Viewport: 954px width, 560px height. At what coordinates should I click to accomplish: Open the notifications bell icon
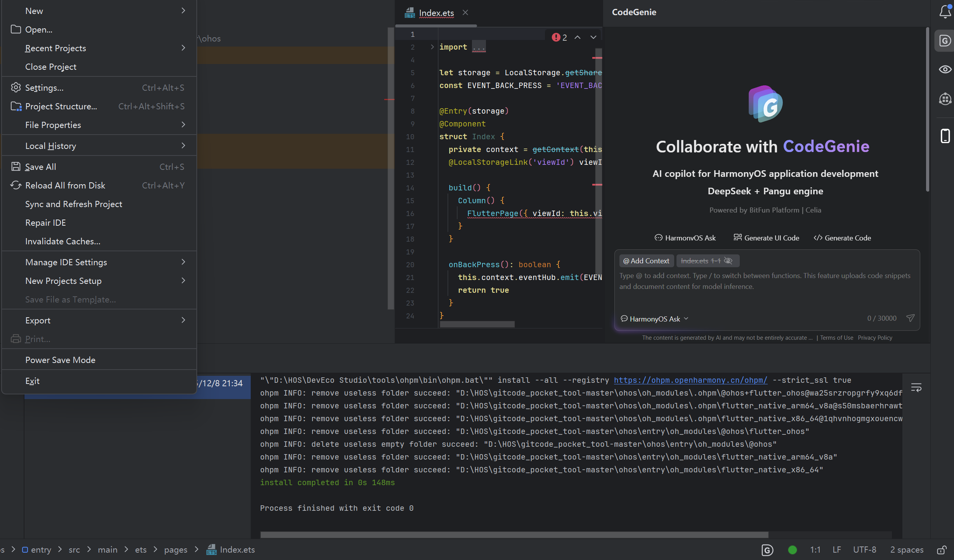point(945,12)
